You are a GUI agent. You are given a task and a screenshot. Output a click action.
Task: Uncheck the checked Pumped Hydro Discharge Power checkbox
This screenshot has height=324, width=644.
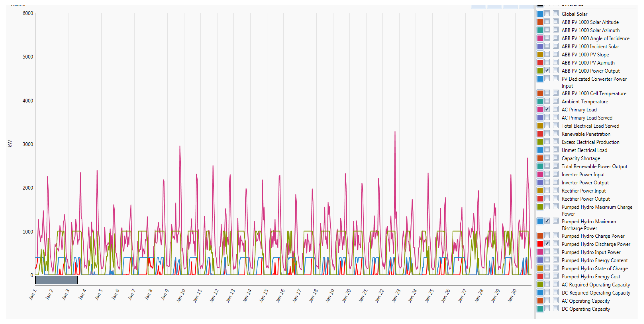pos(547,244)
